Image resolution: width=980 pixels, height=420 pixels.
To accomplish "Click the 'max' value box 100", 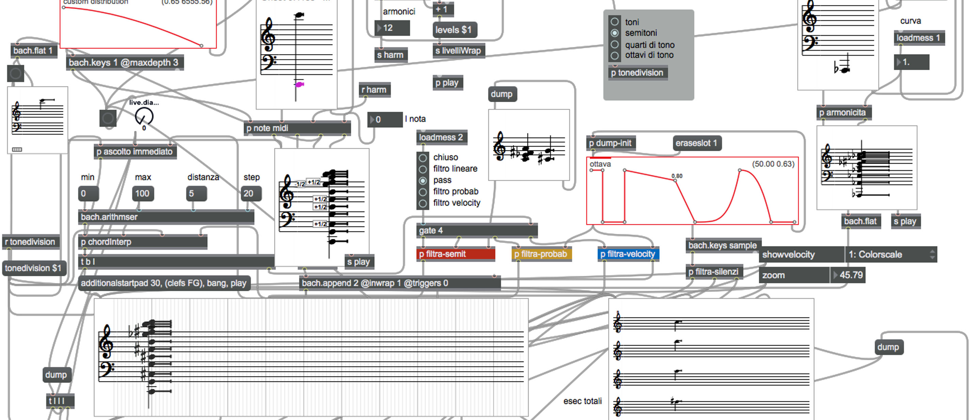I will 143,193.
